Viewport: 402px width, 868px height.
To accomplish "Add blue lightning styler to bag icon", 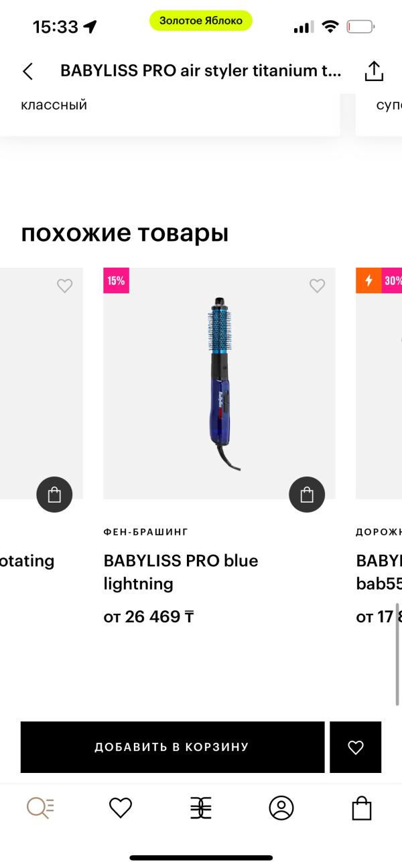I will point(307,495).
